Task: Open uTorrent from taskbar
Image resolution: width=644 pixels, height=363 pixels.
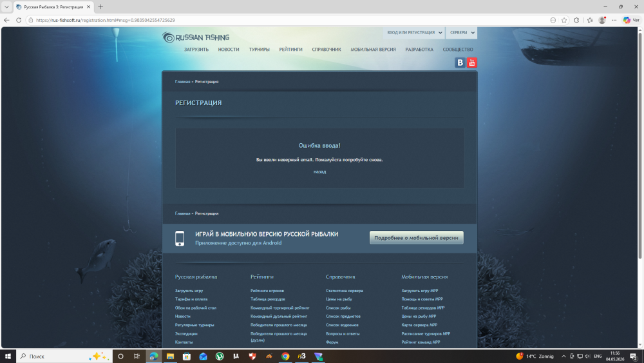Action: [220, 356]
